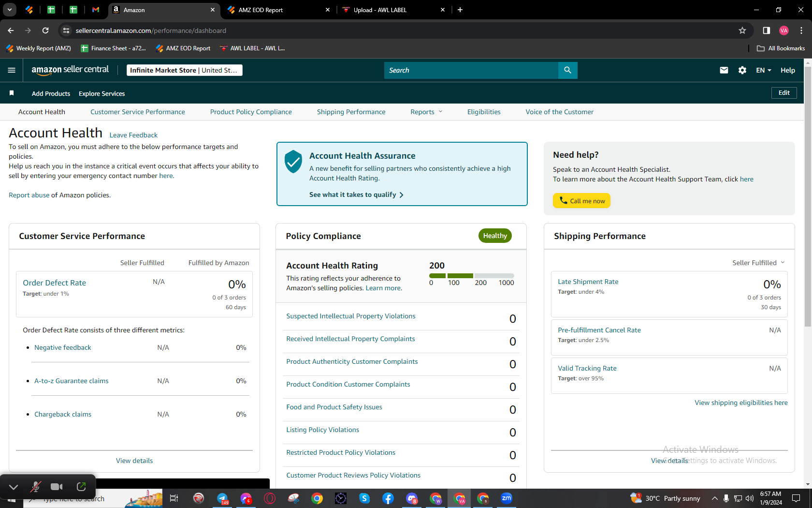Image resolution: width=812 pixels, height=508 pixels.
Task: Open the Late Shipment Rate metric
Action: coord(588,282)
